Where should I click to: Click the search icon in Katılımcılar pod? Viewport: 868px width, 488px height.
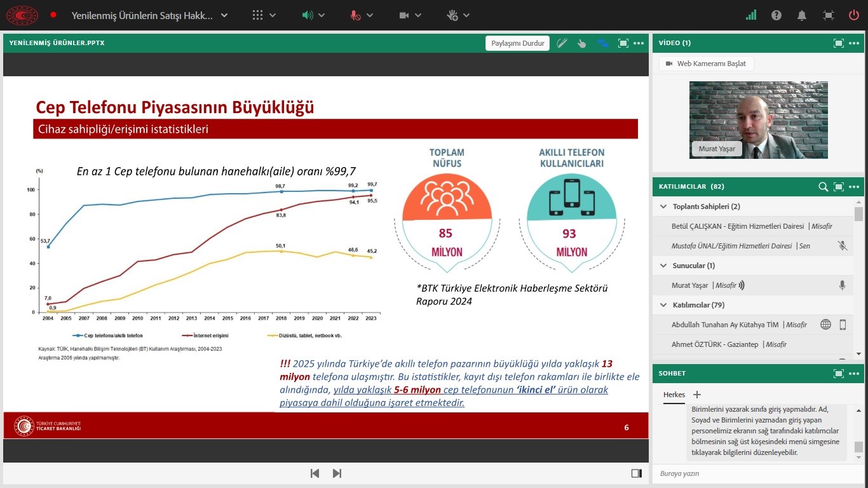tap(823, 187)
